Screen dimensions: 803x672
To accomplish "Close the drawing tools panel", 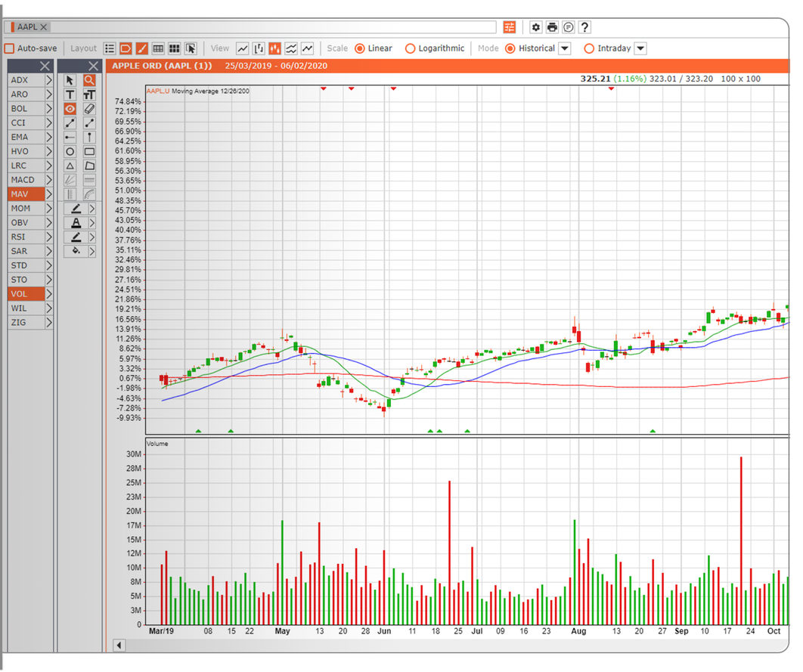I will tap(93, 66).
